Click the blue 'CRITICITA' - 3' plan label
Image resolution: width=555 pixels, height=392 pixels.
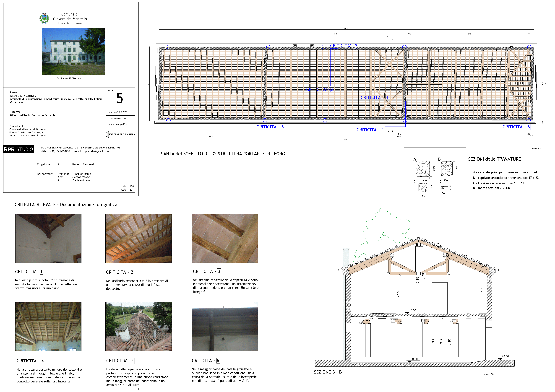pos(320,89)
